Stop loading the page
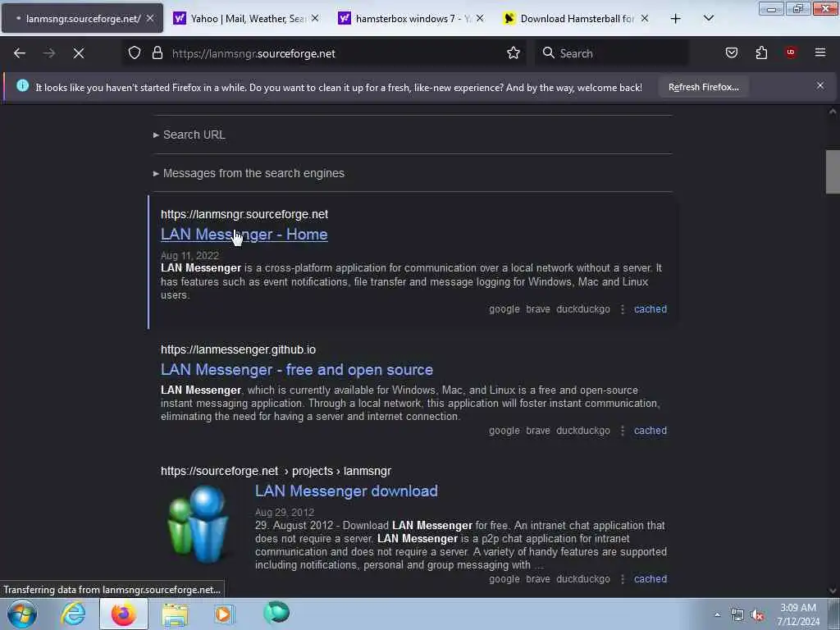Screen dimensions: 840x630 point(78,53)
